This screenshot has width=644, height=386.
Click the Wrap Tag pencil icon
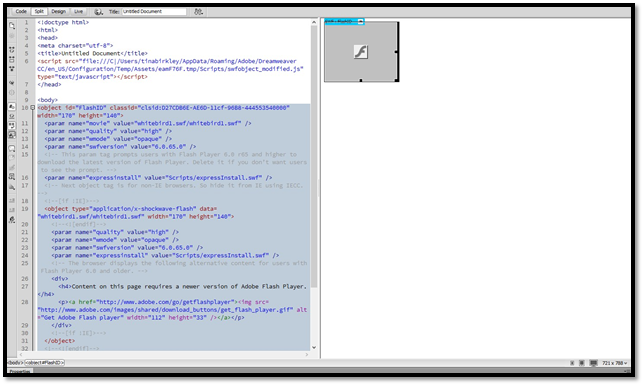click(12, 167)
